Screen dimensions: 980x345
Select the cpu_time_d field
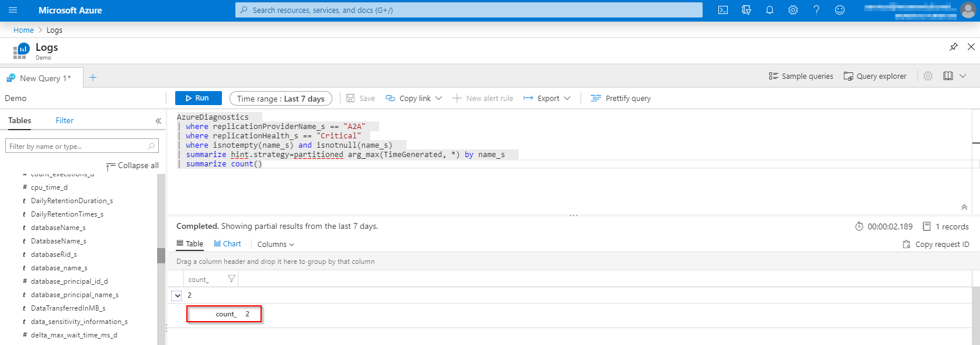[49, 187]
